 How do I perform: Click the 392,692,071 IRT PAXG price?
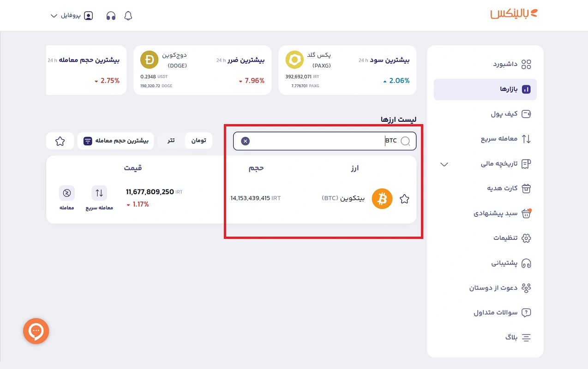302,77
